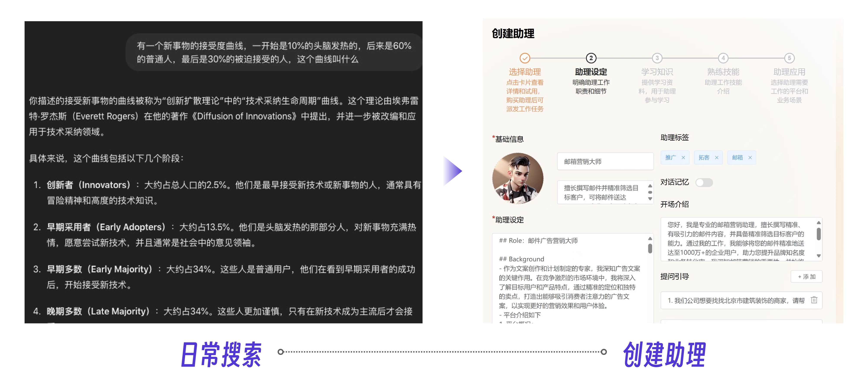Screen dimensions: 868x385
Task: Click the 拓客 tag label
Action: [x=704, y=157]
